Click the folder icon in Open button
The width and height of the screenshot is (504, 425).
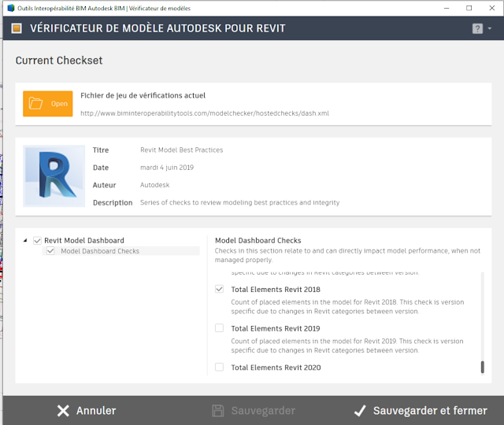[x=35, y=103]
